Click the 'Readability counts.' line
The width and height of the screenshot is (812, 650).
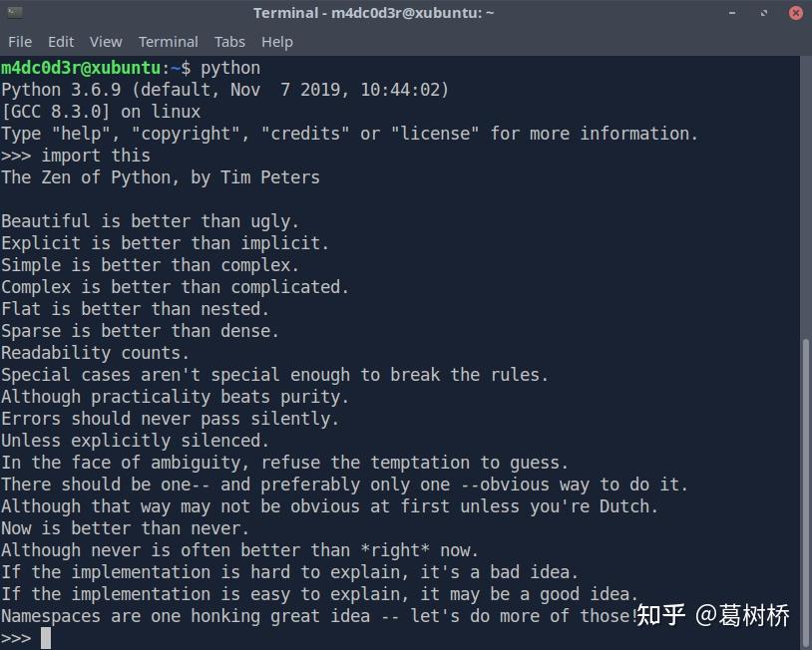tap(96, 354)
